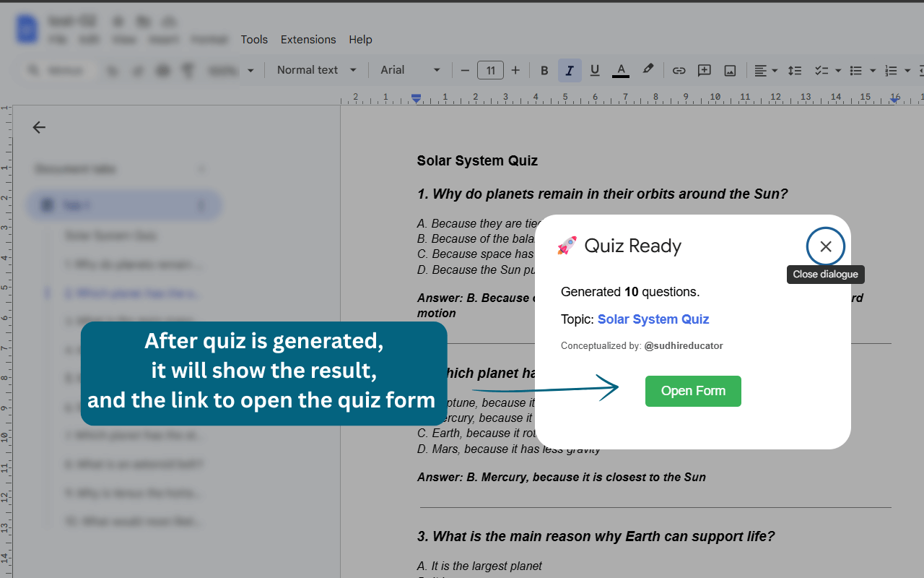The image size is (924, 578).
Task: Toggle italic formatting button
Action: coord(570,70)
